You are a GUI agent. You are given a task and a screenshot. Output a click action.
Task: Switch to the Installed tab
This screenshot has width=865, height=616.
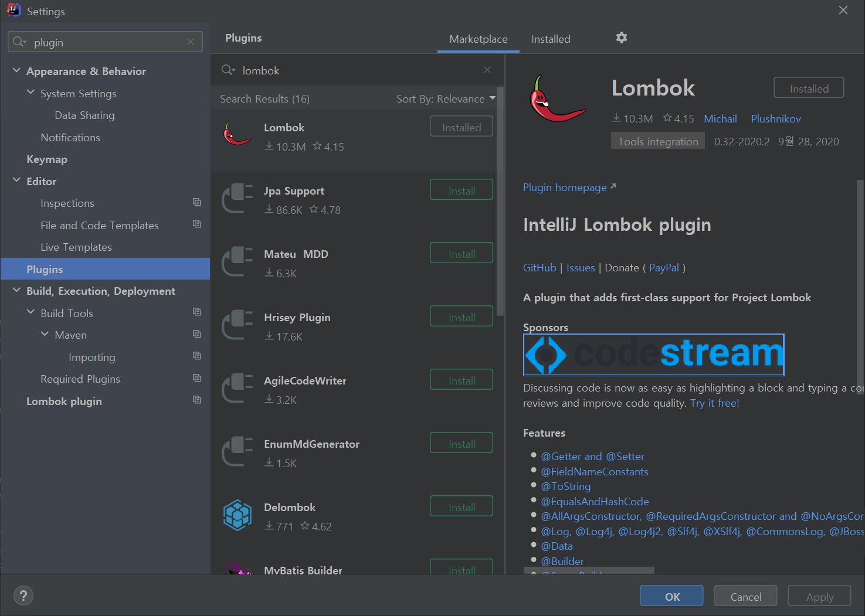coord(551,39)
